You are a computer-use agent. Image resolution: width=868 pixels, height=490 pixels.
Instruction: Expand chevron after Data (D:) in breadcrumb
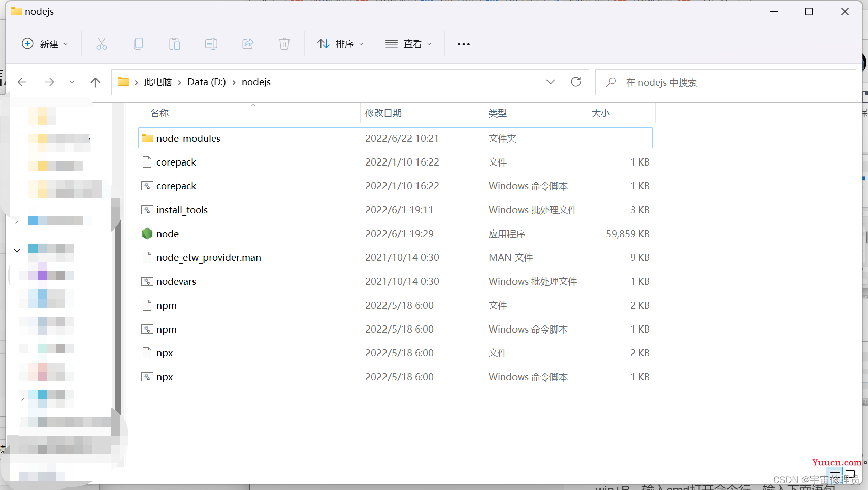[x=234, y=82]
